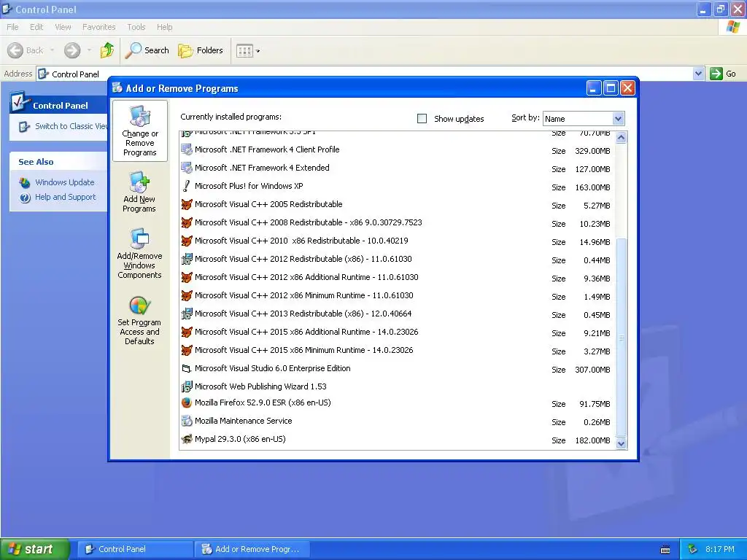Image resolution: width=747 pixels, height=560 pixels.
Task: Click the program list scrollbar thumb
Action: click(x=621, y=338)
